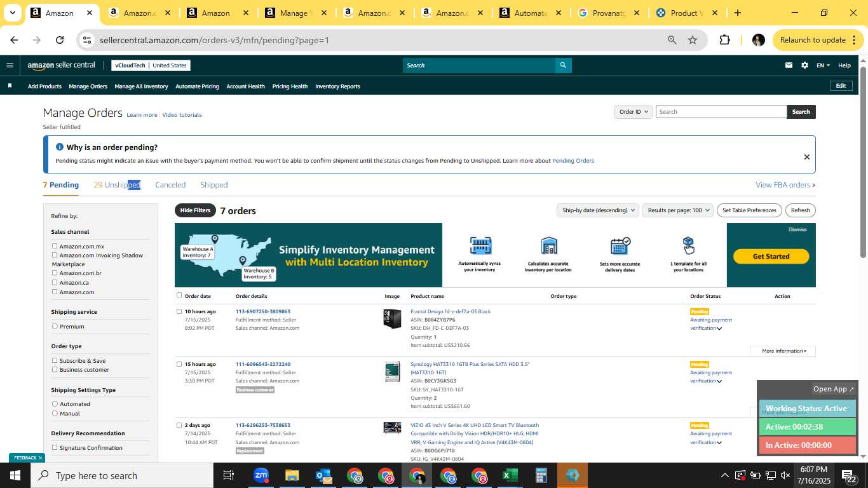Screen dimensions: 868x488
Task: Open a new browser tab with plus
Action: point(738,13)
